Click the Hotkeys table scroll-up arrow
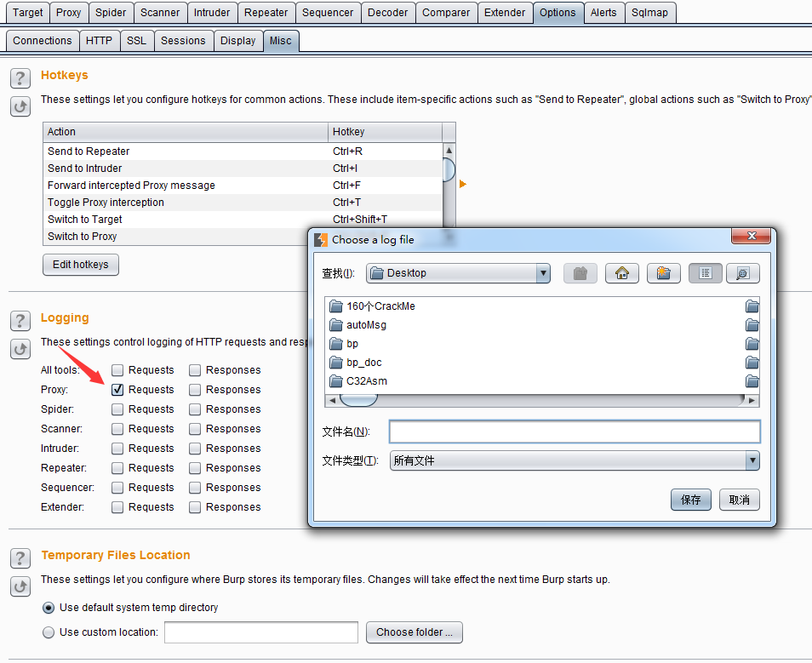This screenshot has height=663, width=812. coord(449,151)
